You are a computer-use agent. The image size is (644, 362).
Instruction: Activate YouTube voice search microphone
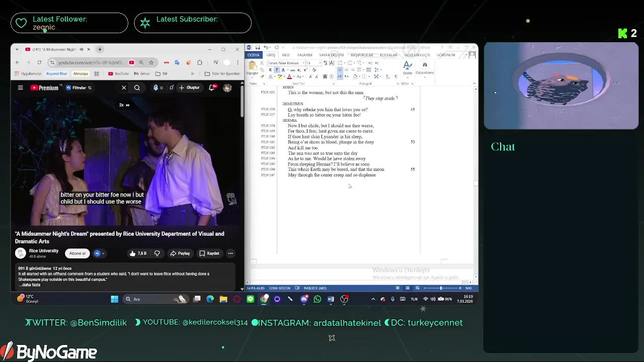[x=155, y=87]
